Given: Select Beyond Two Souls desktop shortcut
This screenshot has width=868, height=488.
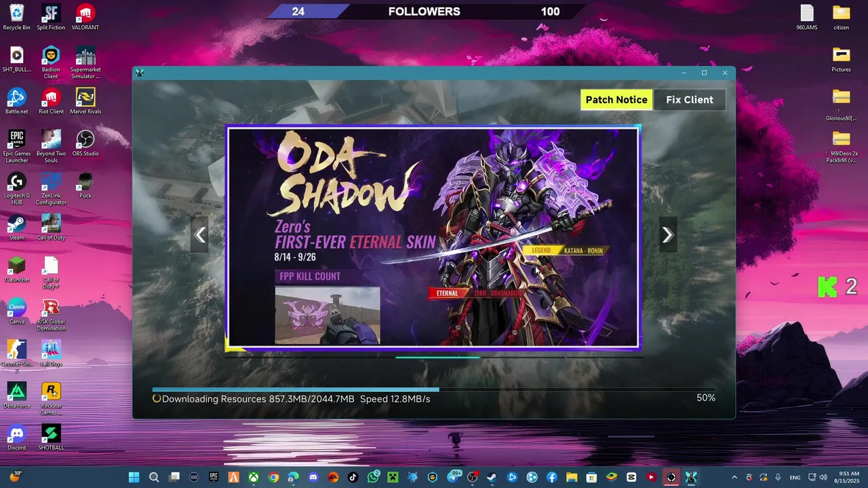Looking at the screenshot, I should pos(51,146).
